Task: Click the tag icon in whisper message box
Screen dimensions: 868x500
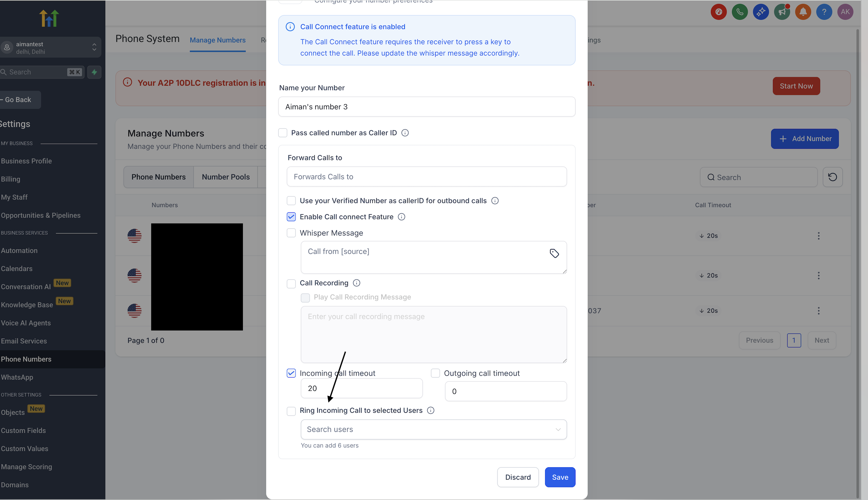Action: click(x=554, y=254)
